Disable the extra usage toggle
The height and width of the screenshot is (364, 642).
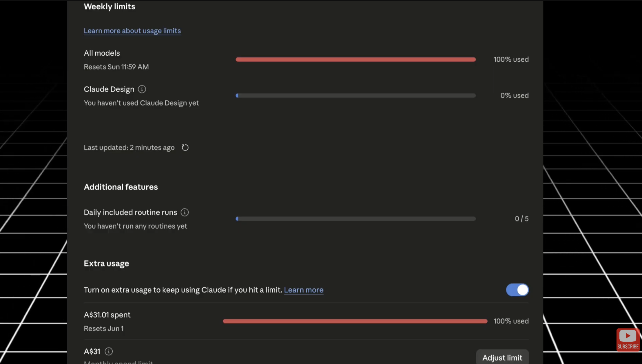(x=517, y=290)
